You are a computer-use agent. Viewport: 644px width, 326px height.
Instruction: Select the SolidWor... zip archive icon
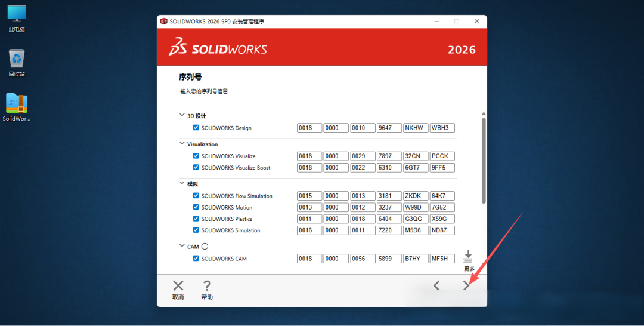coord(17,107)
